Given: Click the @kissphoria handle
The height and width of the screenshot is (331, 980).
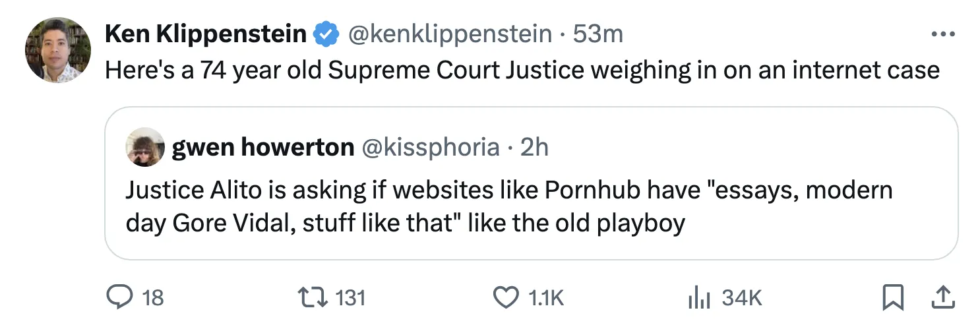Looking at the screenshot, I should click(430, 147).
